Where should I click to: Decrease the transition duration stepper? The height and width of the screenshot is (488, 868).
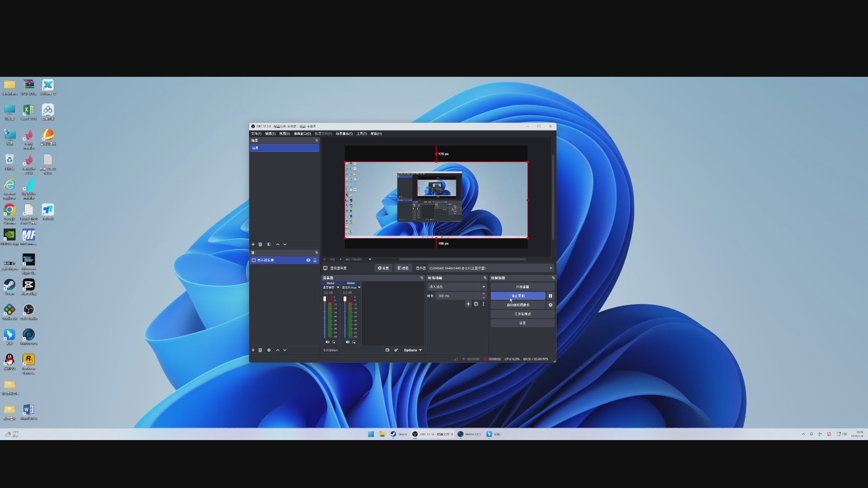click(484, 298)
